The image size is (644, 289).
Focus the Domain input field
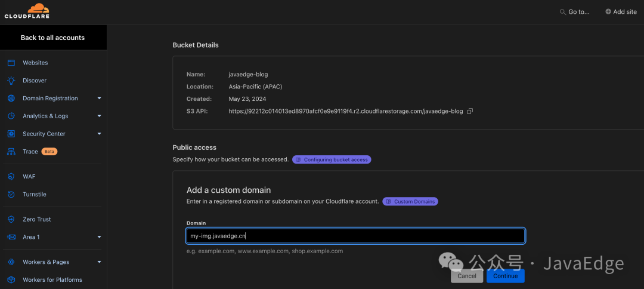pos(355,236)
